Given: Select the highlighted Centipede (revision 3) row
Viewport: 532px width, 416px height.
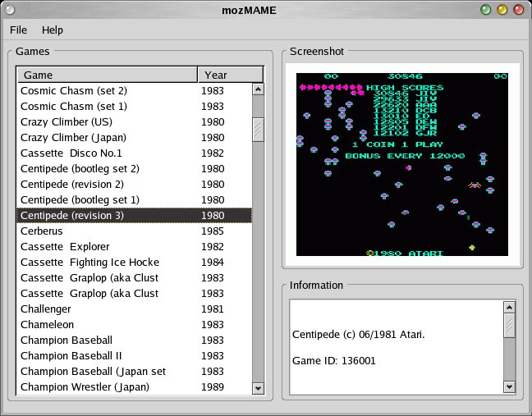Looking at the screenshot, I should 135,216.
